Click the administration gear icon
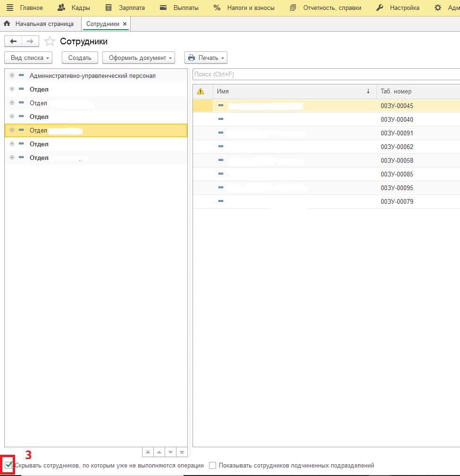The image size is (460, 476). tap(437, 8)
